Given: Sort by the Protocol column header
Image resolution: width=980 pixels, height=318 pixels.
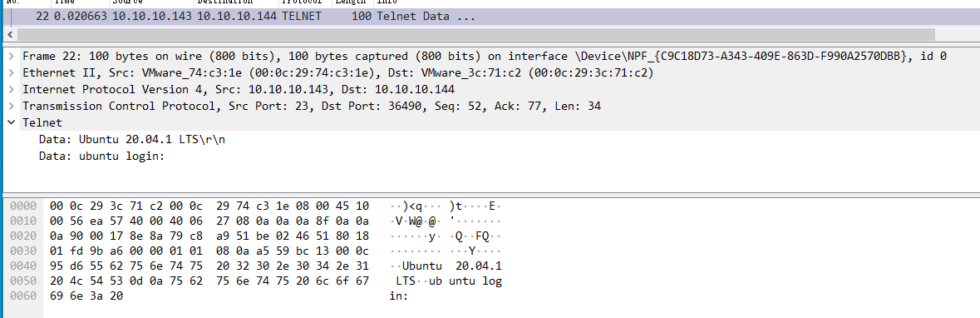Looking at the screenshot, I should (x=303, y=2).
